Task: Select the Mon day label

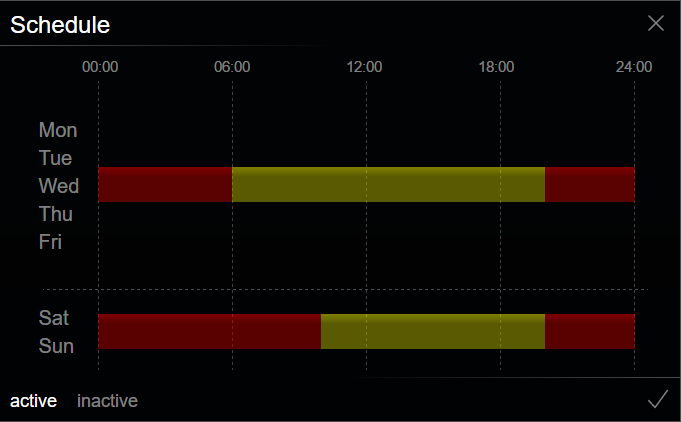Action: pos(58,130)
